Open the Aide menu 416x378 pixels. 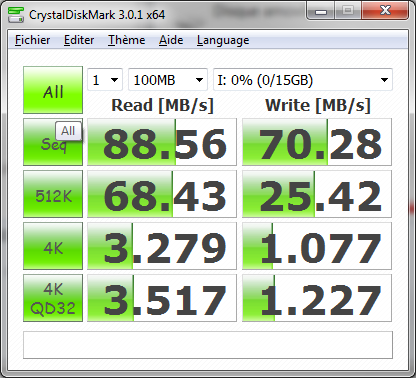[x=171, y=40]
